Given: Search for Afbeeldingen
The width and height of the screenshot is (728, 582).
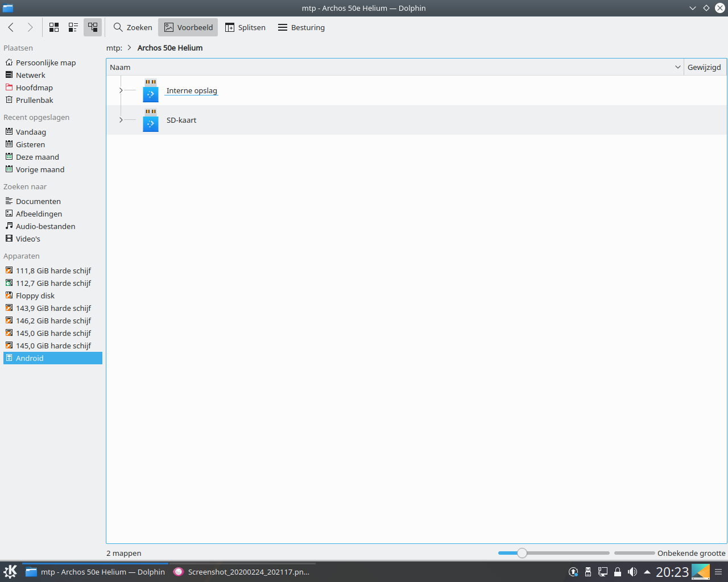Looking at the screenshot, I should tap(53, 214).
